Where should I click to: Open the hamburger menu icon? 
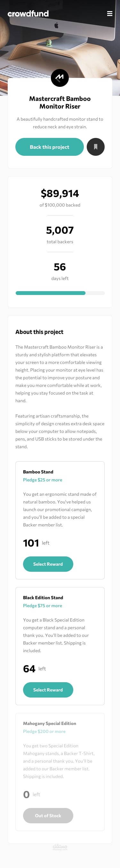point(109,13)
